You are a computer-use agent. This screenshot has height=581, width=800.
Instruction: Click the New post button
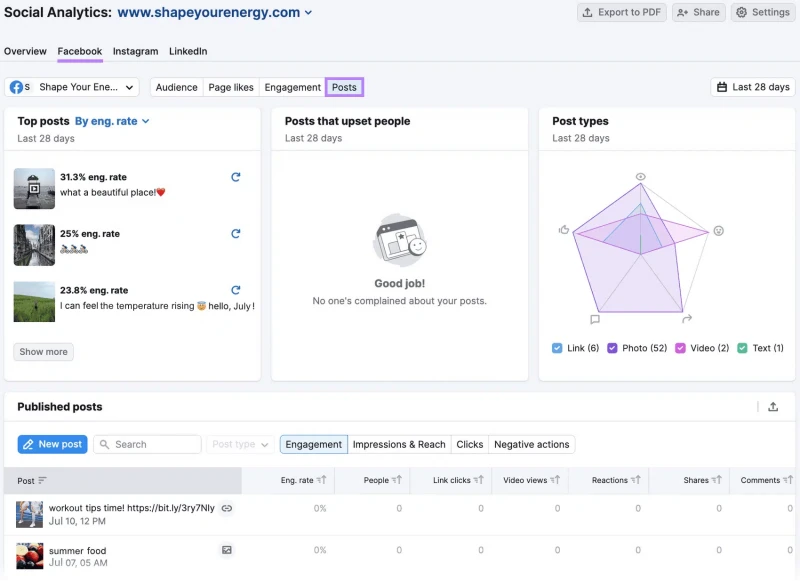(x=53, y=444)
